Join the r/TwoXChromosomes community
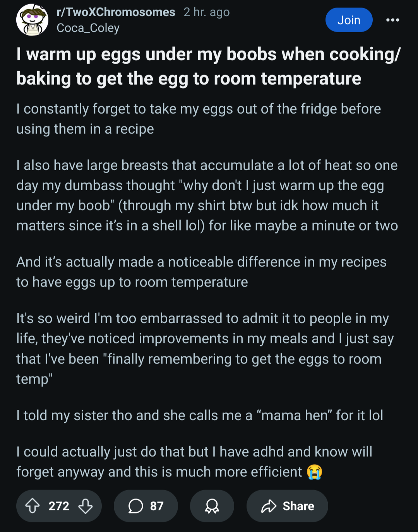The width and height of the screenshot is (418, 532). 349,20
